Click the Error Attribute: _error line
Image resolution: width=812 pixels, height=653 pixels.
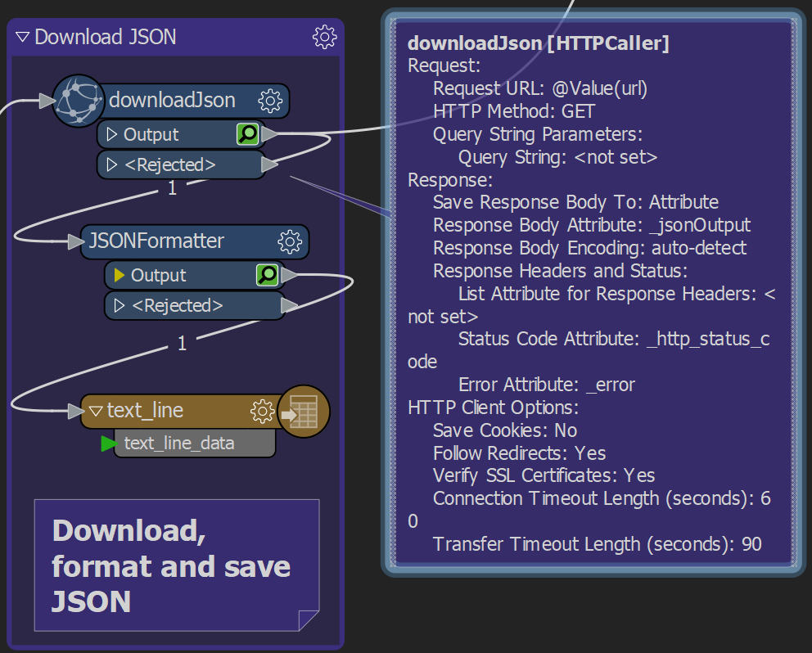point(546,385)
